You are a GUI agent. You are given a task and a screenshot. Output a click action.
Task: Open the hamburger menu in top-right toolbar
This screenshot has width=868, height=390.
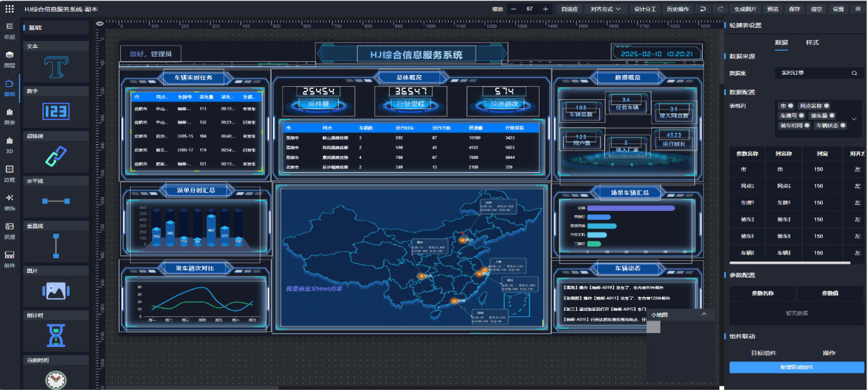[858, 9]
